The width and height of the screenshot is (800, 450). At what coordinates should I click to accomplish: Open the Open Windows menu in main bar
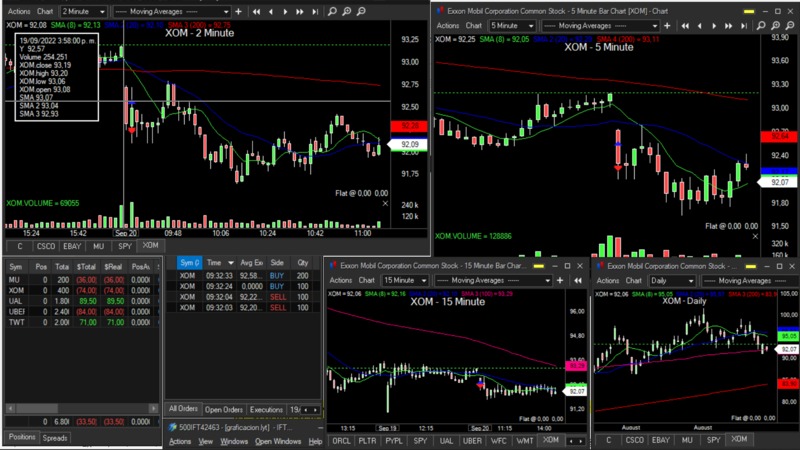[x=277, y=441]
